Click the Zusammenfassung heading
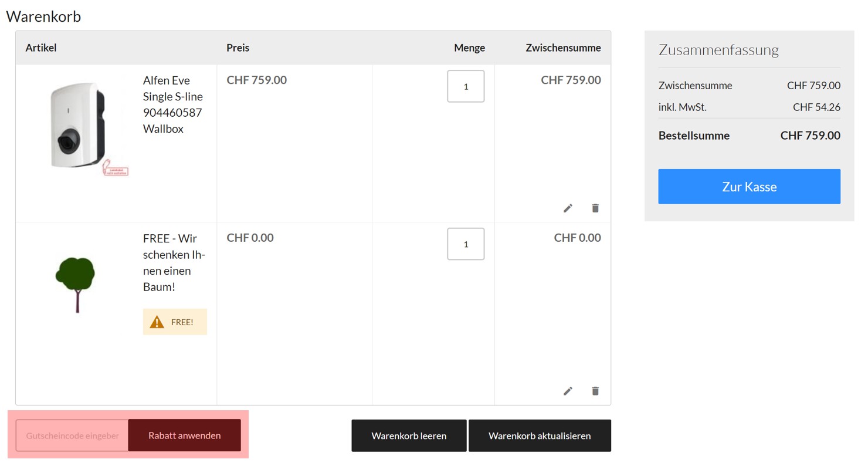868x466 pixels. pyautogui.click(x=718, y=49)
